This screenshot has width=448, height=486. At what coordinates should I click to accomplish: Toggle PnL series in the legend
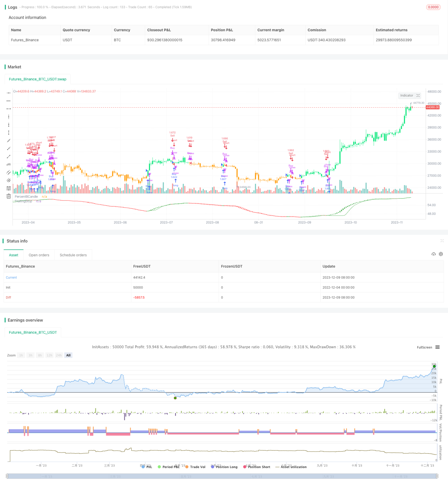click(x=146, y=467)
